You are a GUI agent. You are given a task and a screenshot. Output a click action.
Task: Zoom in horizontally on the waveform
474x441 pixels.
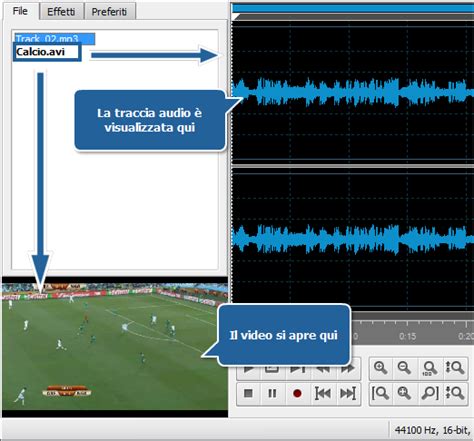[x=381, y=368]
